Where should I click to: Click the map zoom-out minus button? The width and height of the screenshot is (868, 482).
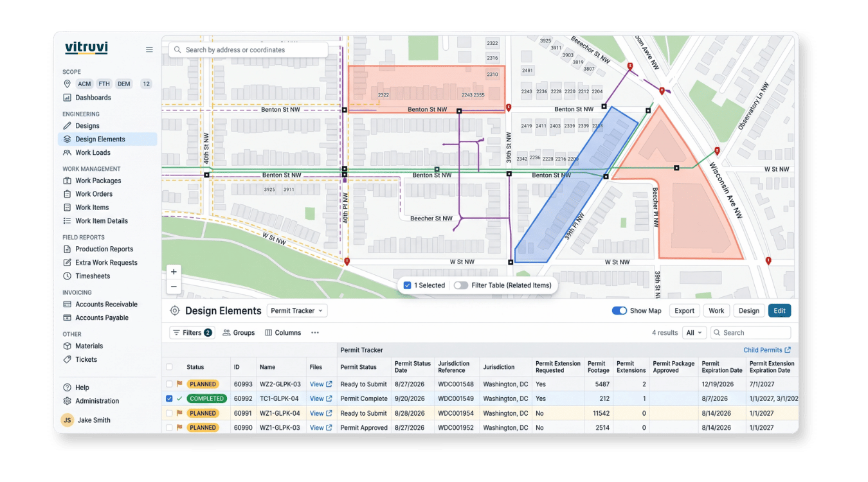pos(174,287)
